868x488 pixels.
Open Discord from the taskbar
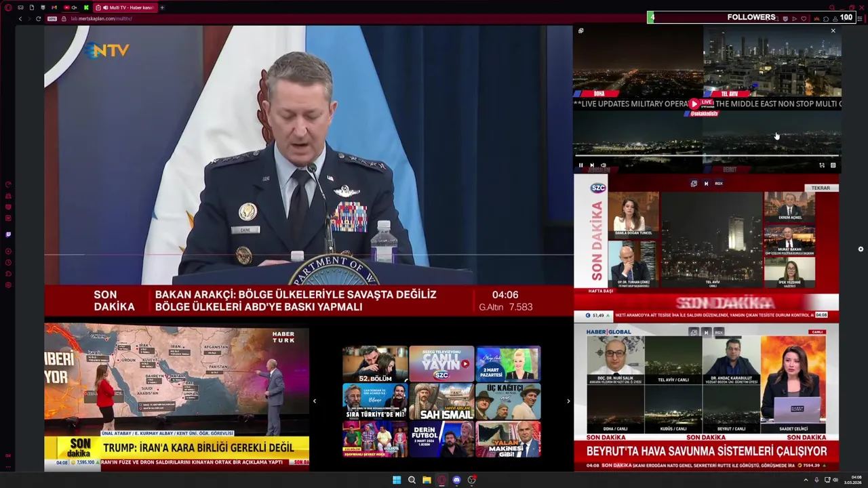[x=456, y=480]
